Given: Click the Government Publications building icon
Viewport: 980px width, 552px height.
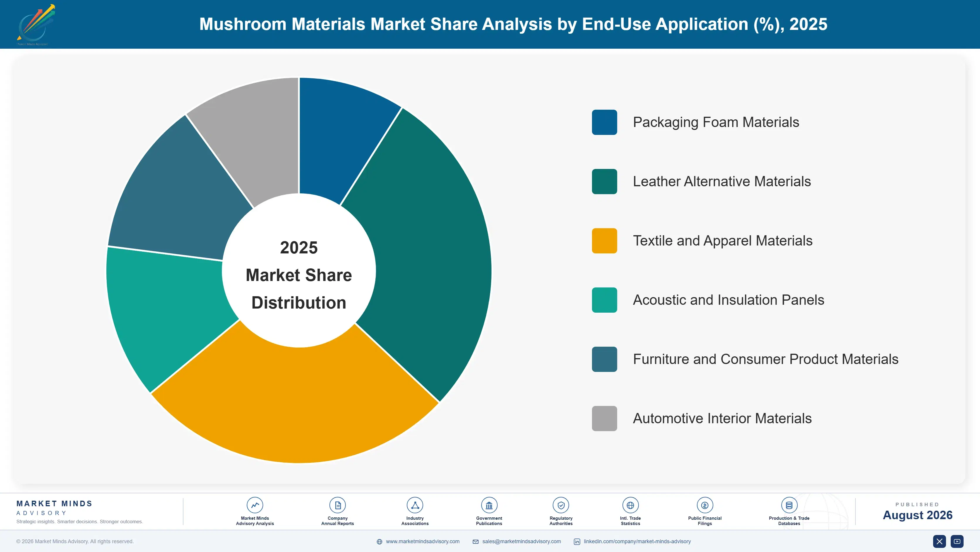Looking at the screenshot, I should coord(489,505).
